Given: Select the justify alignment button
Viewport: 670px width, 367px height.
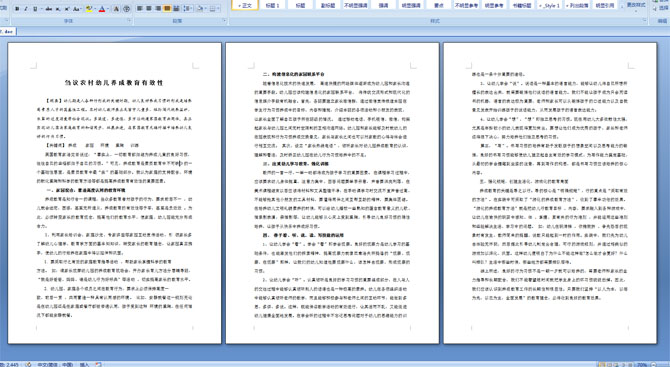Looking at the screenshot, I should point(167,9).
